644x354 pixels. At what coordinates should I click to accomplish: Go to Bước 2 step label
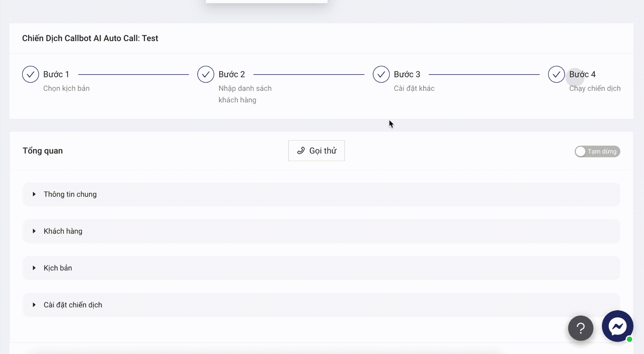(x=231, y=74)
